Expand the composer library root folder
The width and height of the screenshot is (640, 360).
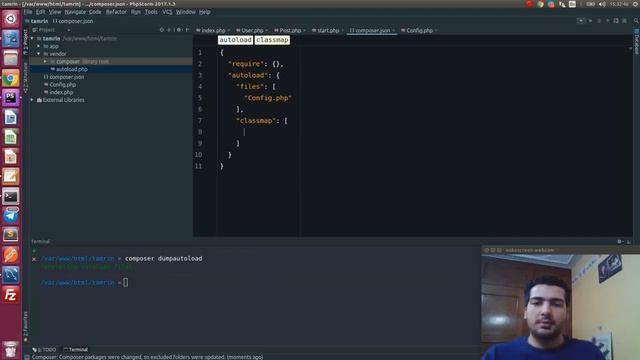coord(45,62)
